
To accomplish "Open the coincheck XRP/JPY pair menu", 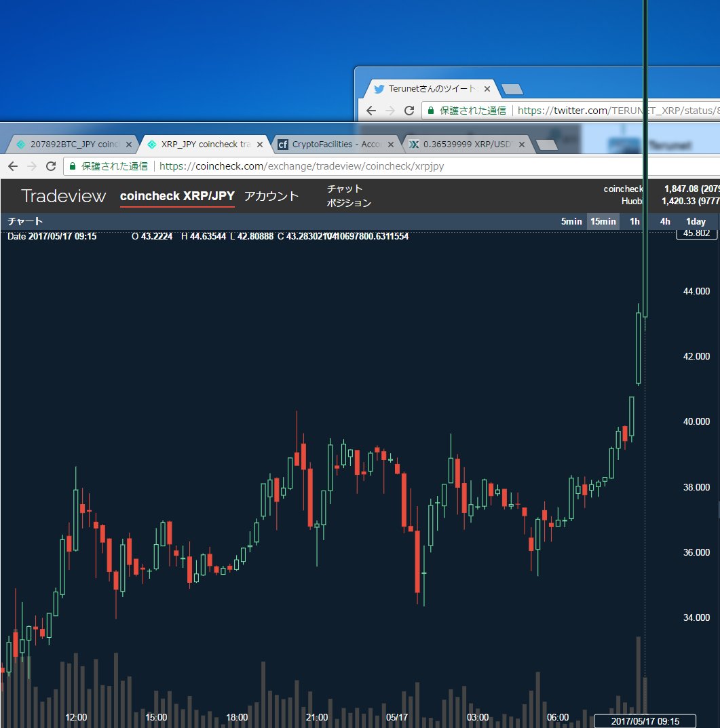I will [x=177, y=196].
